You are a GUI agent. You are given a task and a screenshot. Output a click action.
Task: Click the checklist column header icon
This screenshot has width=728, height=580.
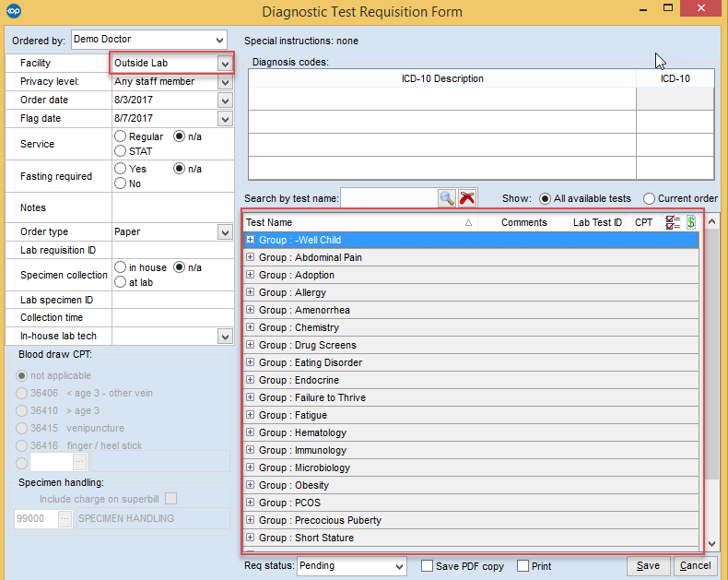click(673, 222)
